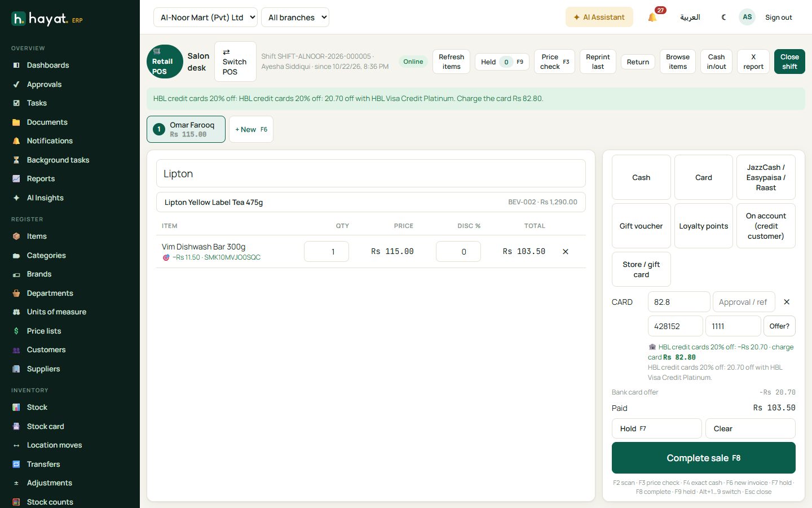The height and width of the screenshot is (508, 812).
Task: Open the X report
Action: pos(753,62)
